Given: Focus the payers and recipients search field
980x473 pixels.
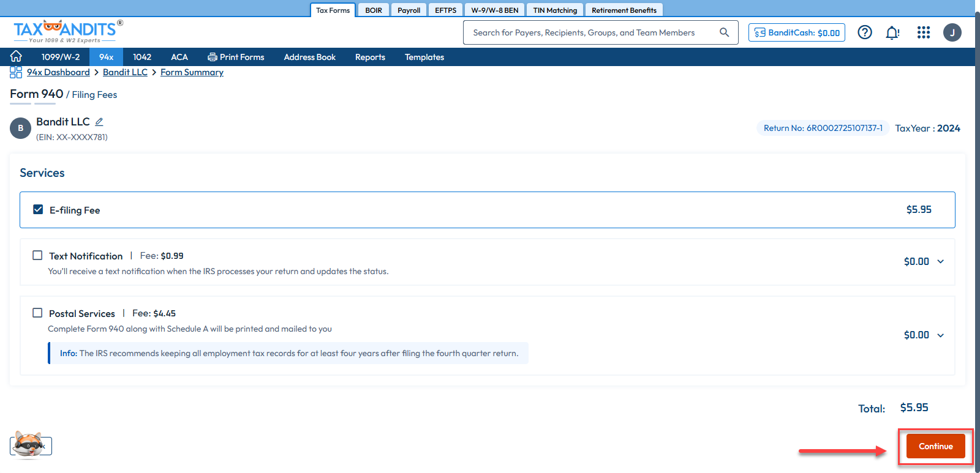Looking at the screenshot, I should coord(588,32).
